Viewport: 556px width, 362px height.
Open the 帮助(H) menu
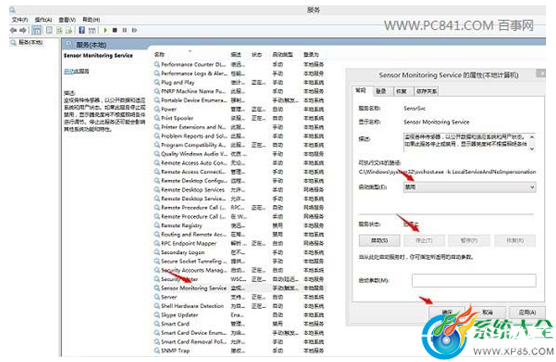[x=91, y=20]
